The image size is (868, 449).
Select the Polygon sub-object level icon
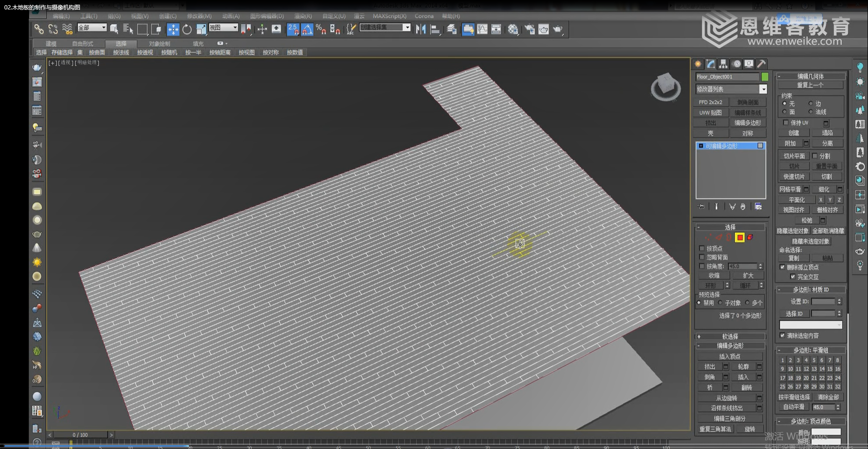click(739, 238)
